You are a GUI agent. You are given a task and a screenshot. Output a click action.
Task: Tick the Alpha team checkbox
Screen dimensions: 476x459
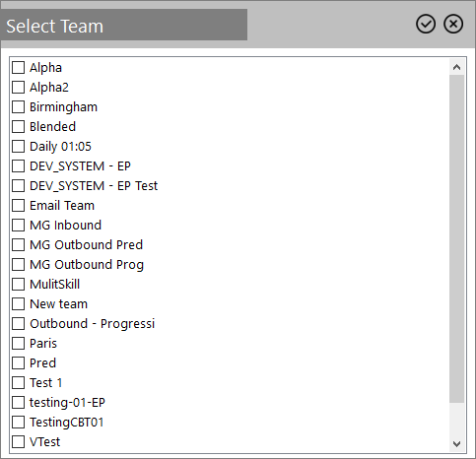point(18,68)
